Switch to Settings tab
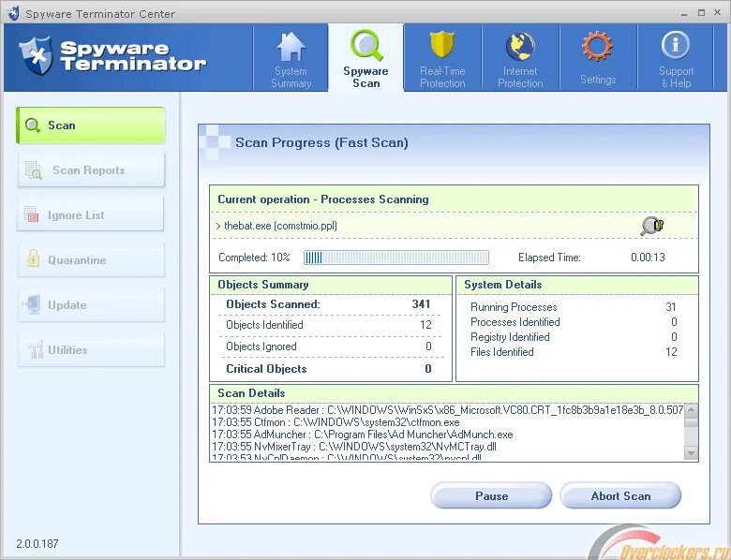The height and width of the screenshot is (560, 731). point(598,58)
